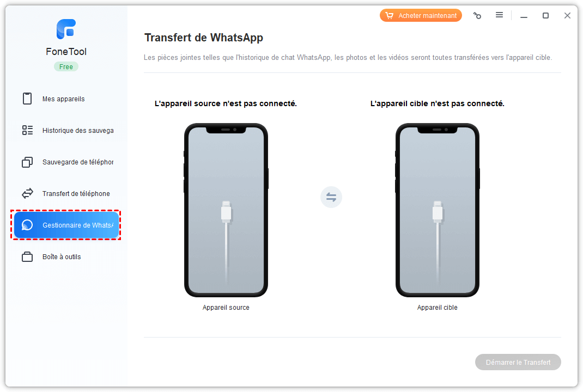Click the key registration icon
The width and height of the screenshot is (583, 392).
[x=477, y=16]
